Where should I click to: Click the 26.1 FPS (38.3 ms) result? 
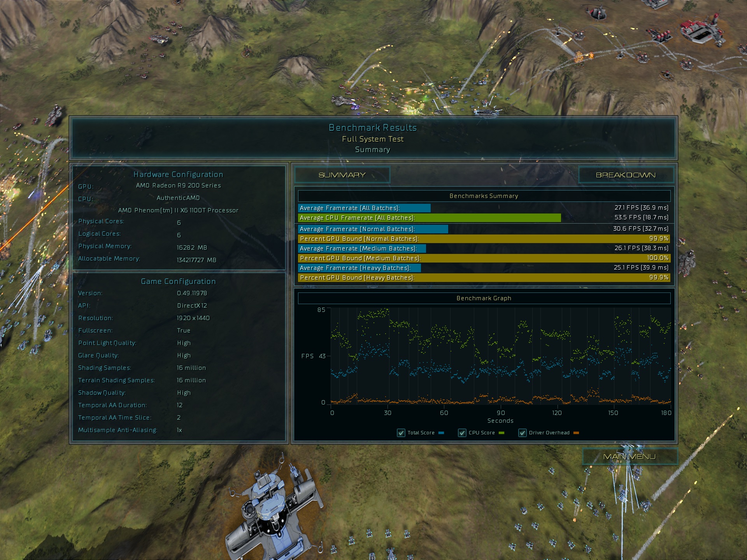(x=642, y=248)
